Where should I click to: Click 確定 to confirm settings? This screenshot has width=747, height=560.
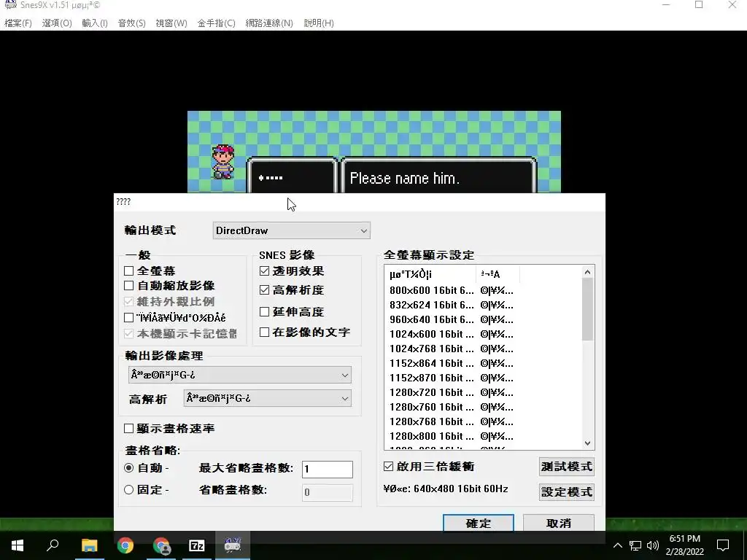[479, 523]
